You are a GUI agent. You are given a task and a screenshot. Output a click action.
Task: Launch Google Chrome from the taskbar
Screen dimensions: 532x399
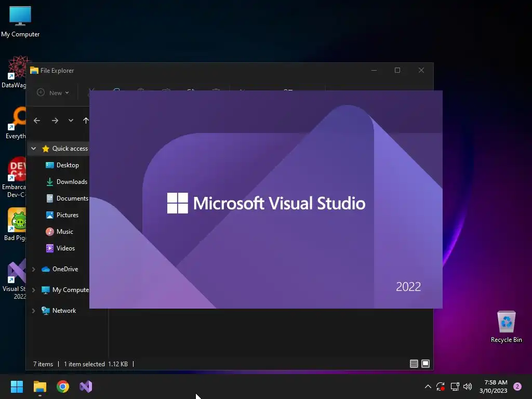click(63, 387)
